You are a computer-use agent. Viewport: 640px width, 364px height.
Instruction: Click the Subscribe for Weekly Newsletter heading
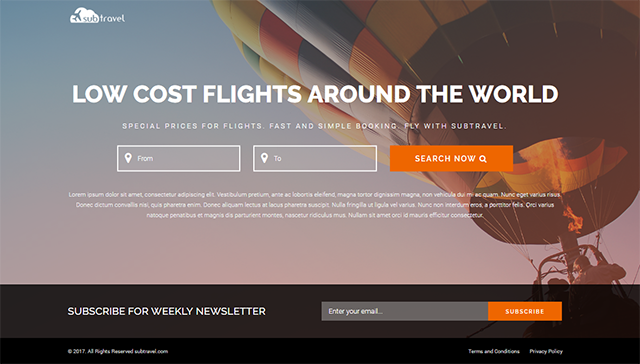coord(167,311)
